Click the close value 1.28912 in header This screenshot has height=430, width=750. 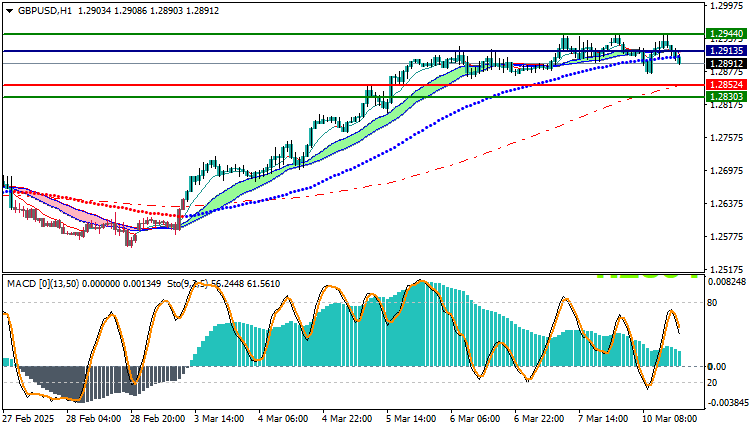tap(202, 11)
